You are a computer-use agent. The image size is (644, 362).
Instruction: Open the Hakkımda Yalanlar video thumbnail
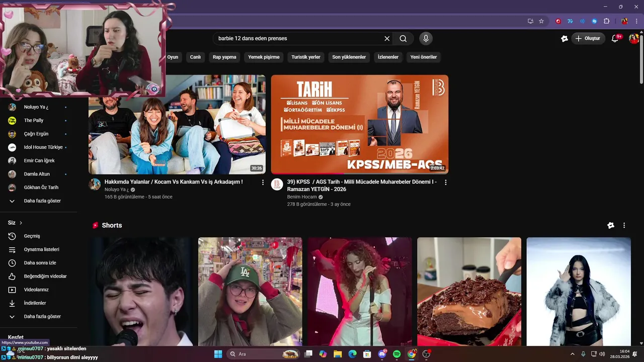click(x=177, y=124)
